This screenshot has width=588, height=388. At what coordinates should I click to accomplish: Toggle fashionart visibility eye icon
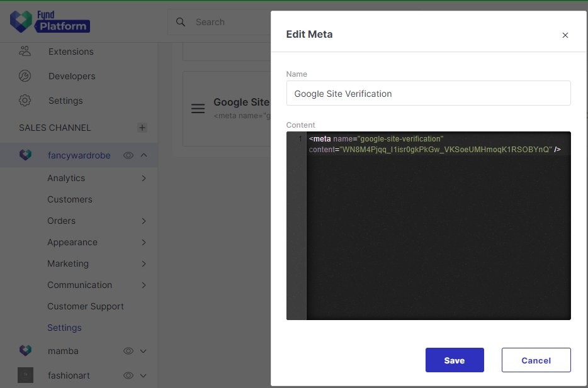point(128,375)
